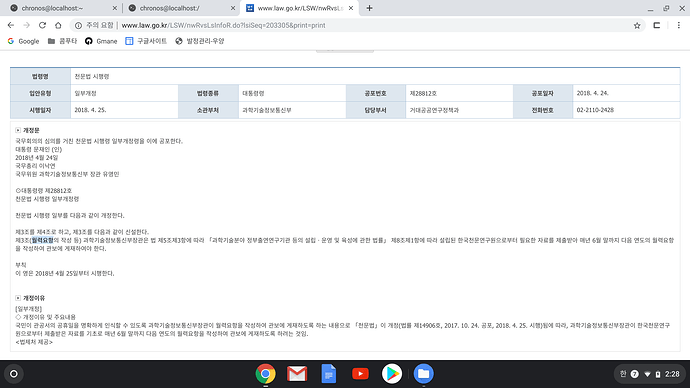The width and height of the screenshot is (690, 388).
Task: Restore the browser window size
Action: coord(666,8)
